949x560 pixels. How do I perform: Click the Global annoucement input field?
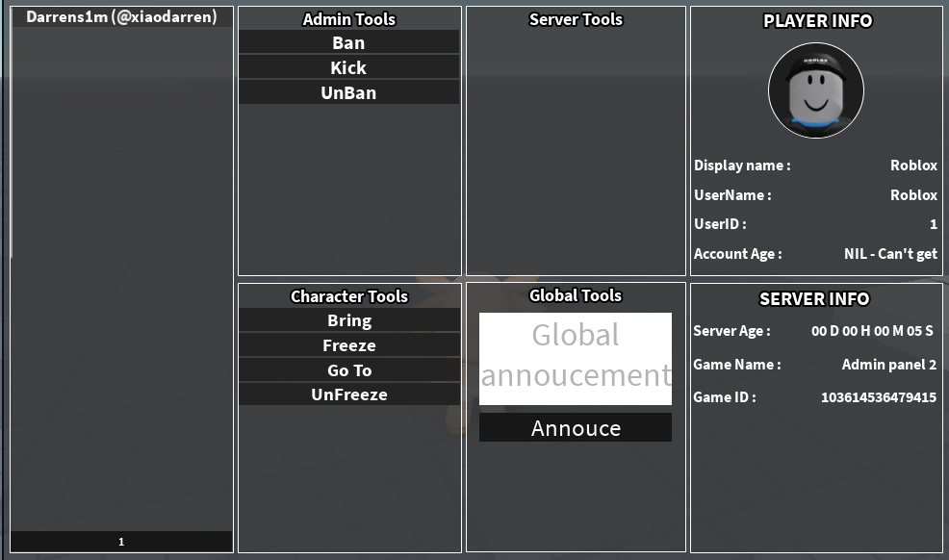(x=575, y=357)
